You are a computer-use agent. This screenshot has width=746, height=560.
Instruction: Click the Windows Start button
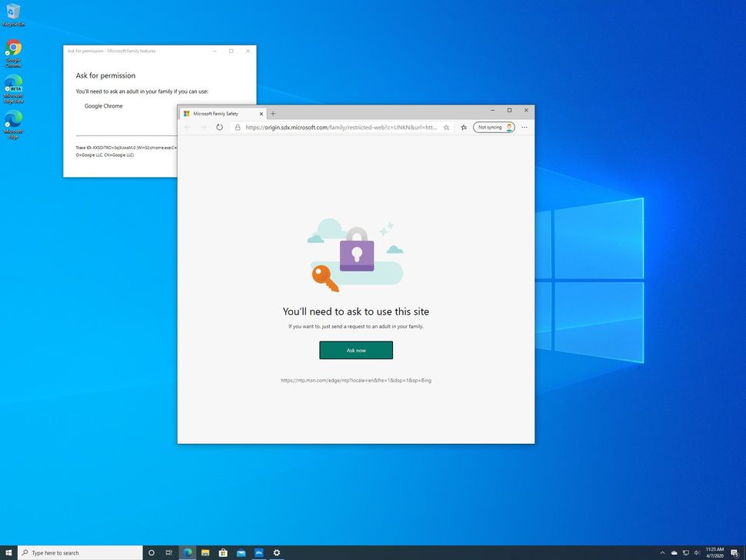tap(8, 552)
